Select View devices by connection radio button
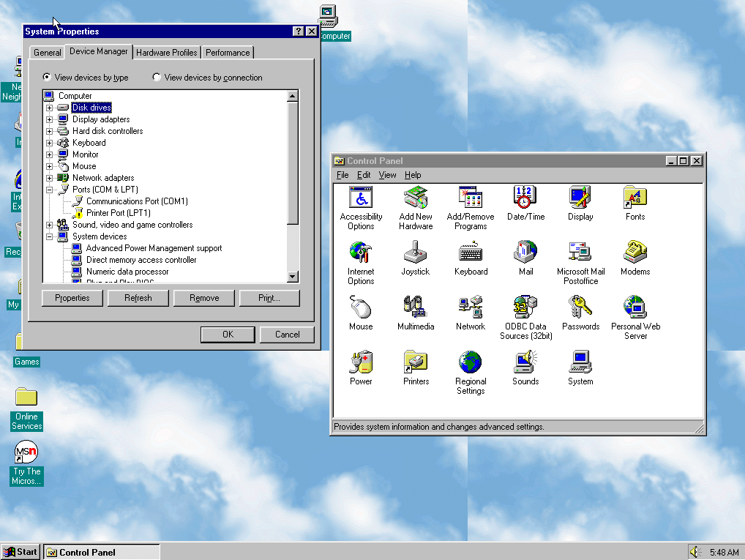The image size is (745, 560). (157, 77)
